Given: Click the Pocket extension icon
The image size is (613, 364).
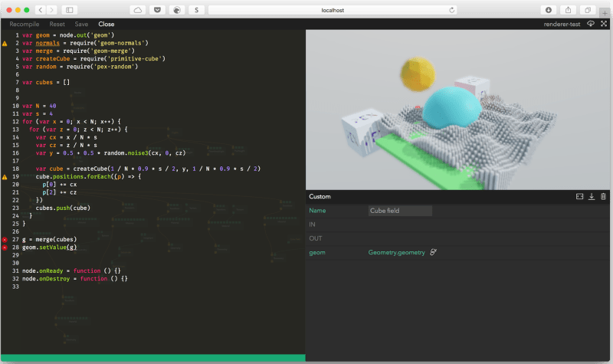Looking at the screenshot, I should click(158, 10).
